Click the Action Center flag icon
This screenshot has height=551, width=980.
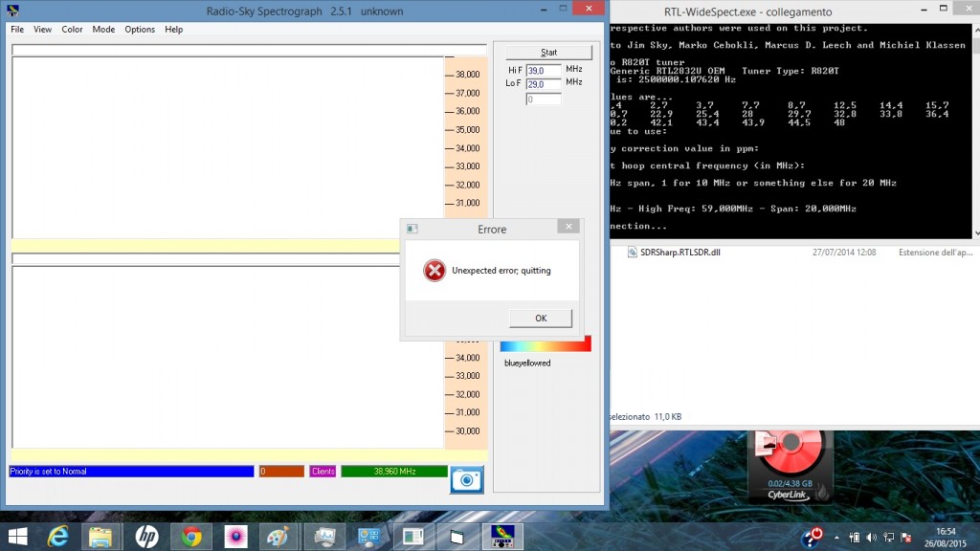tap(905, 538)
